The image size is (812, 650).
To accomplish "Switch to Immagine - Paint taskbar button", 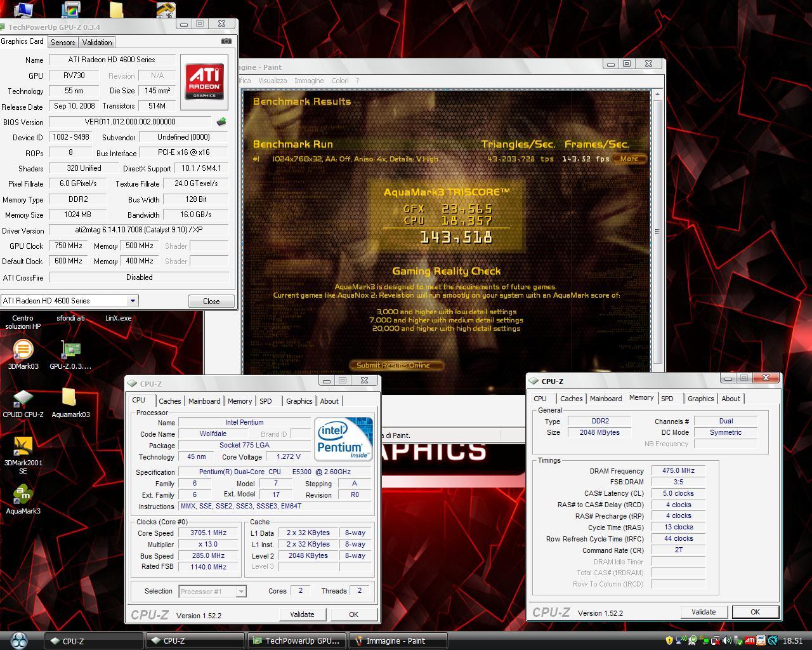I will [x=398, y=640].
